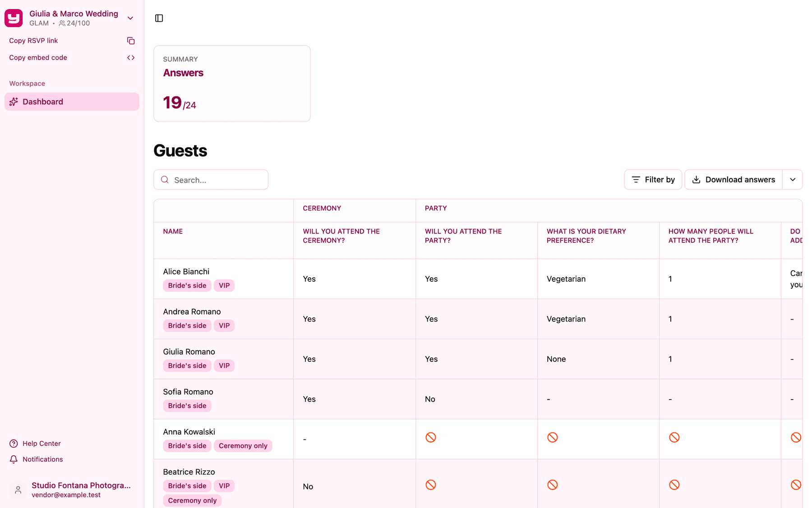
Task: Click the embed code brackets icon
Action: [x=131, y=58]
